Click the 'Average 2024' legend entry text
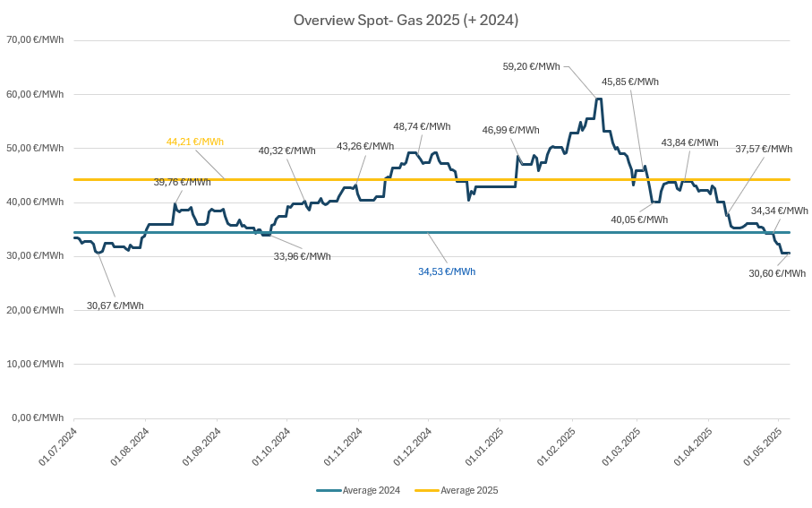The height and width of the screenshot is (508, 812). tap(370, 490)
